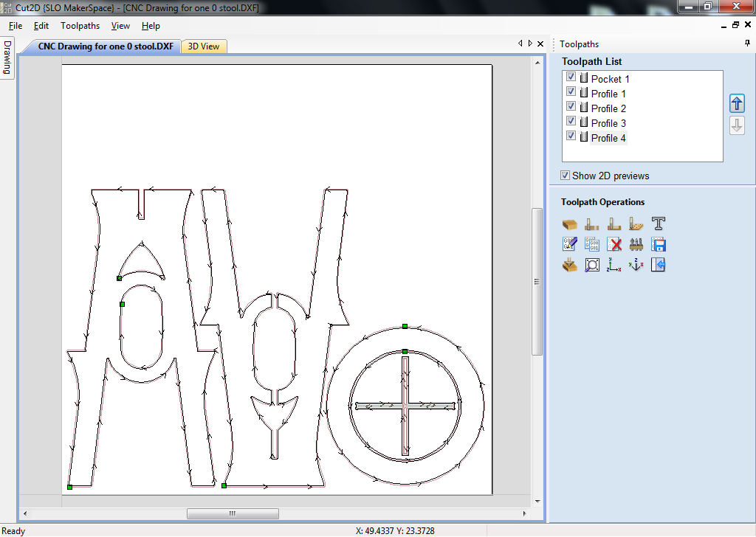Uncheck the Profile 2 toolpath

point(571,106)
